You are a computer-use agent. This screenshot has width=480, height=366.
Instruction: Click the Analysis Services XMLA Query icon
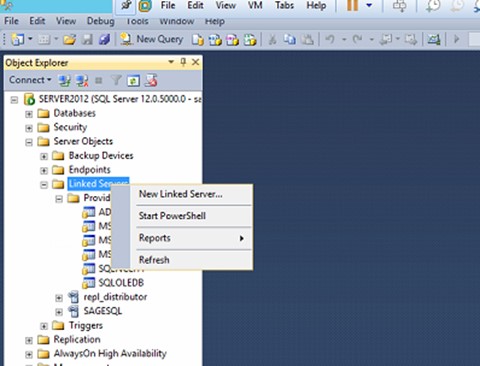click(x=250, y=40)
